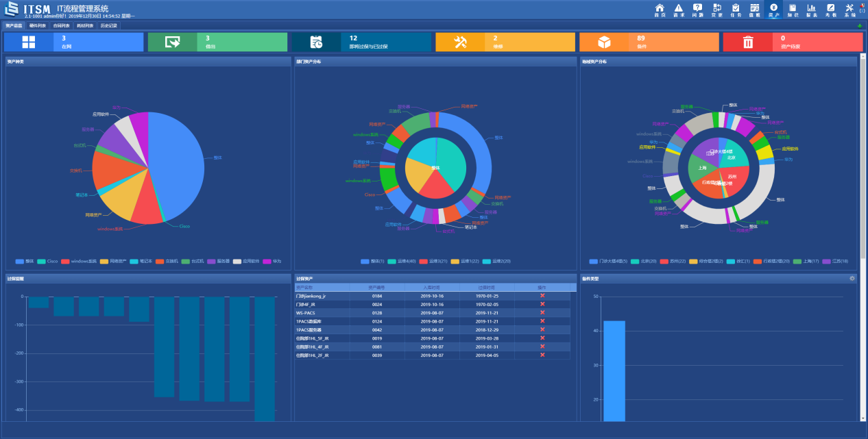The image size is (868, 439).
Task: Click the 借出 lent-out card icon
Action: pos(172,42)
